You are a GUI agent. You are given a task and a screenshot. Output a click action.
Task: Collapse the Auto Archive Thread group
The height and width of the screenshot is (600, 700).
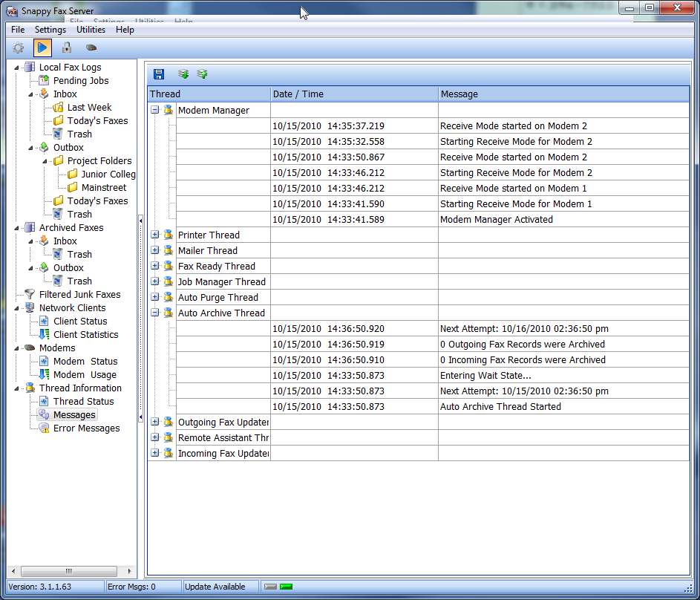click(154, 313)
